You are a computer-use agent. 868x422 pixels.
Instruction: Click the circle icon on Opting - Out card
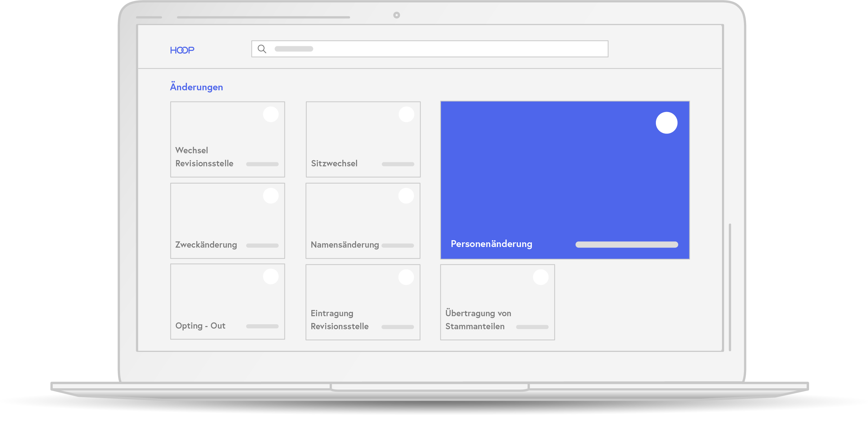[x=271, y=276]
